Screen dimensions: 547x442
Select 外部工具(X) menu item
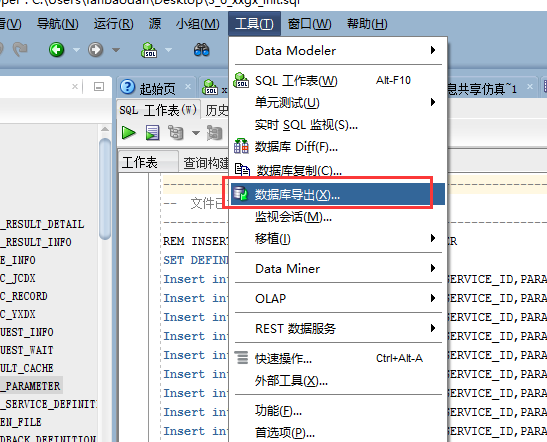(x=338, y=381)
